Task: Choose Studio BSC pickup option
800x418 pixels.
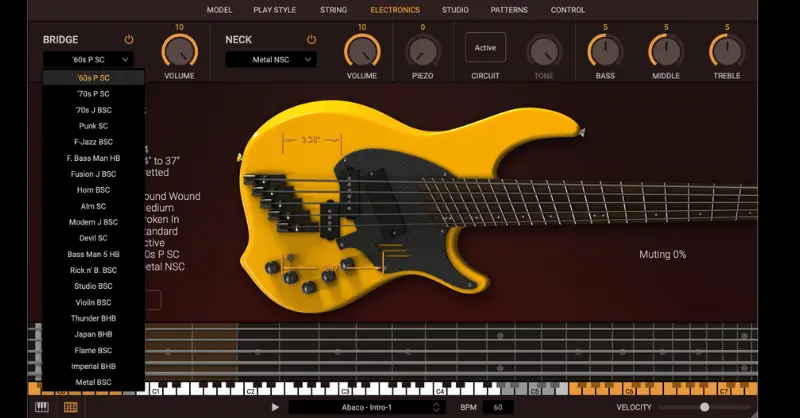Action: 93,286
